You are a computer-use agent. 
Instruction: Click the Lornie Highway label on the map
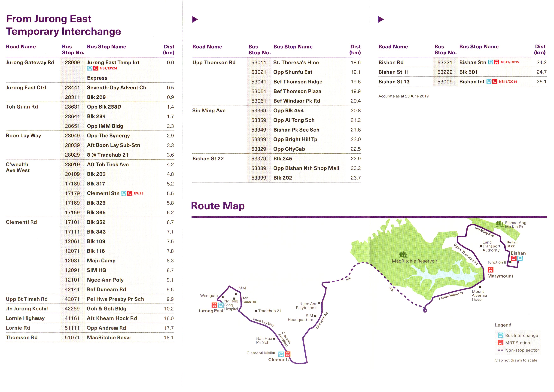pos(451,295)
